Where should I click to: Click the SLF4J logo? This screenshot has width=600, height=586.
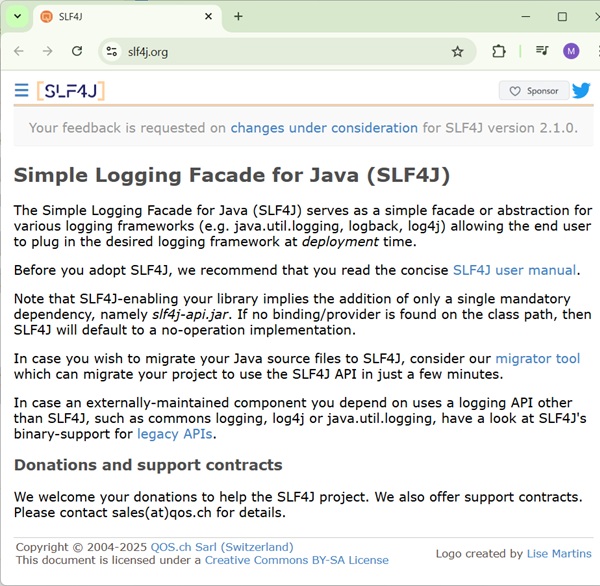coord(71,91)
